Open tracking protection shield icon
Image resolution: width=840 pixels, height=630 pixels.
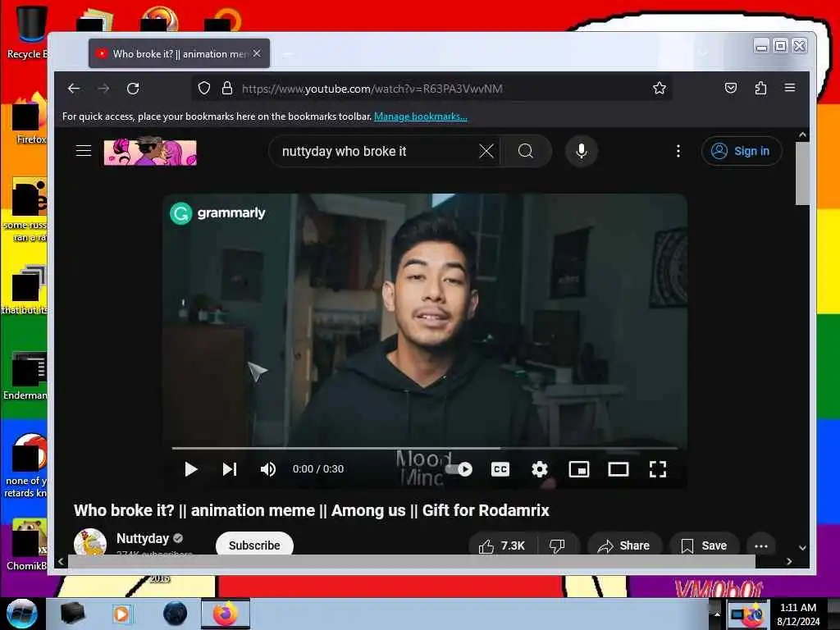204,89
